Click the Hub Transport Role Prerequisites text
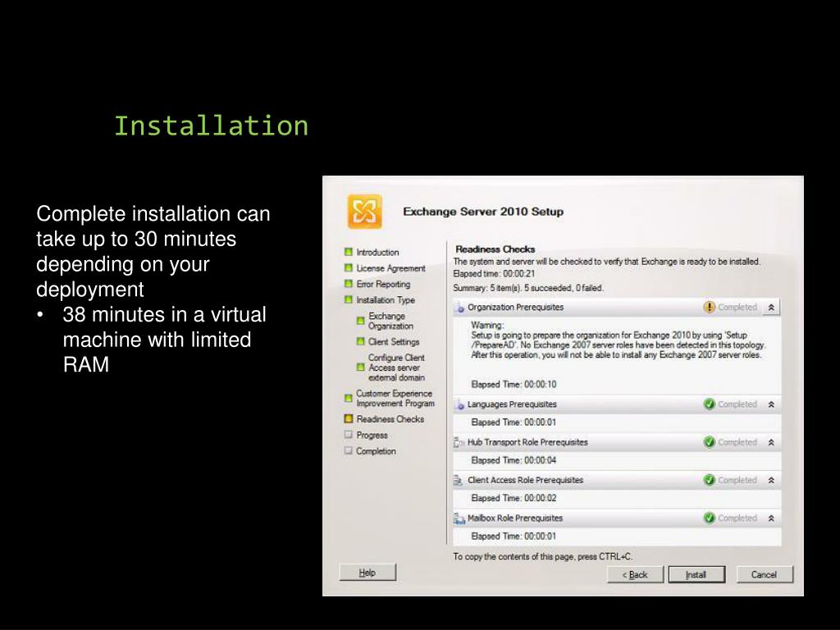 (527, 442)
